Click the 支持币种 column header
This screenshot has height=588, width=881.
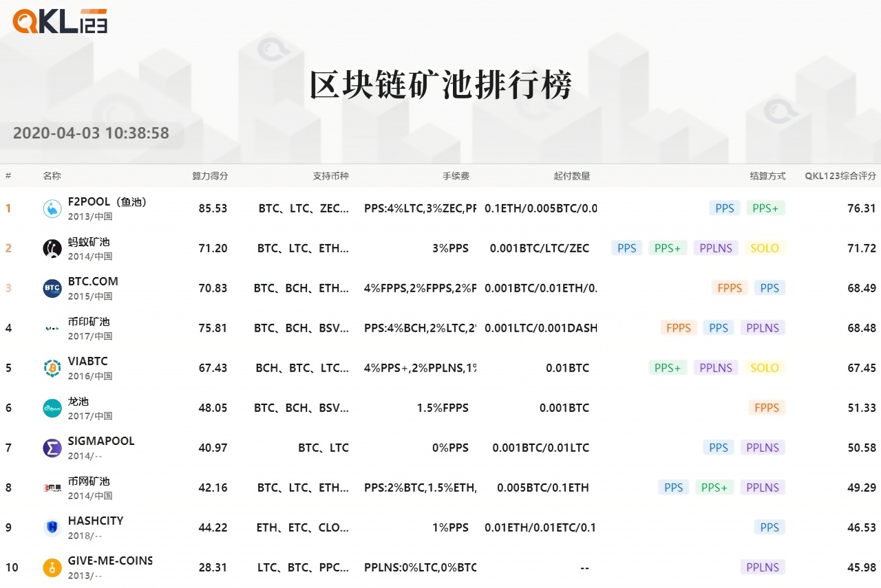(x=330, y=176)
